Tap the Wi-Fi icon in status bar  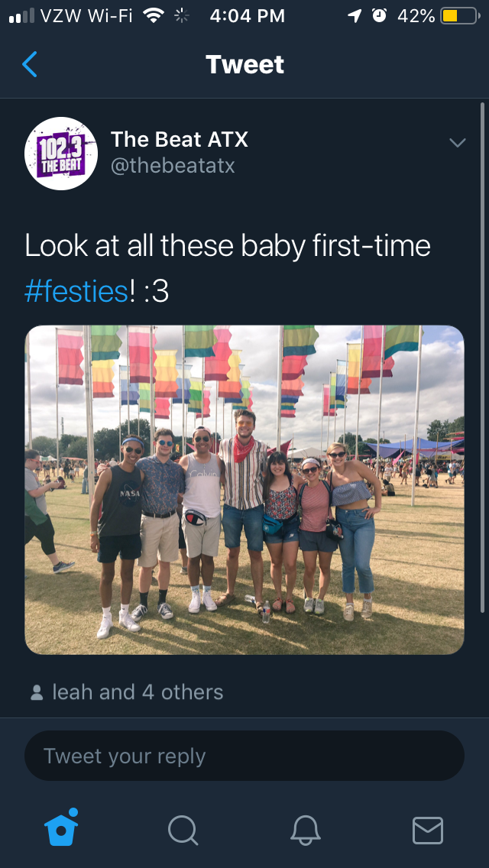point(154,15)
